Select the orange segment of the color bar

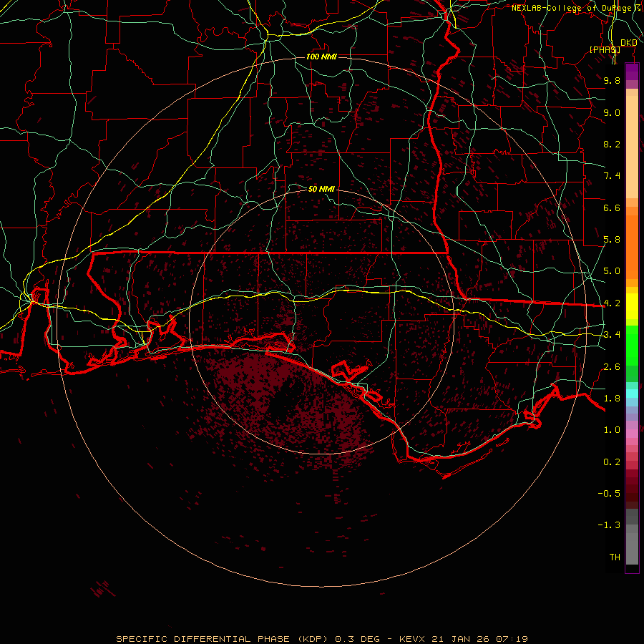pos(632,248)
